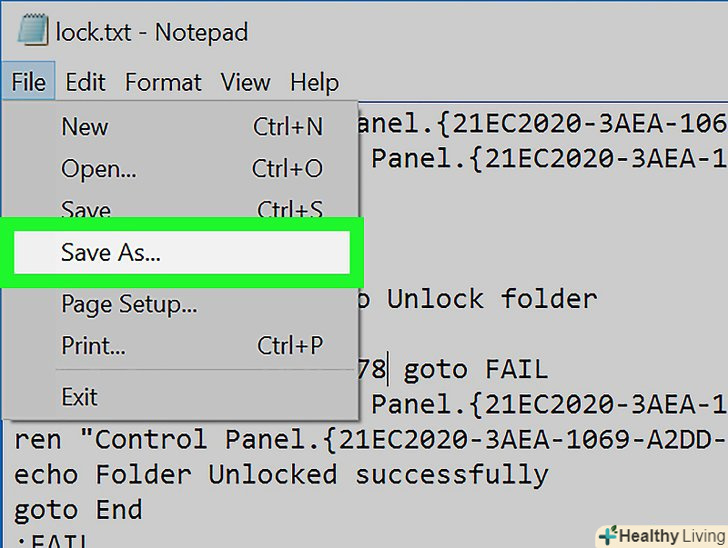This screenshot has height=548, width=728.
Task: Click the Healthy Living logo watermark
Action: point(660,536)
